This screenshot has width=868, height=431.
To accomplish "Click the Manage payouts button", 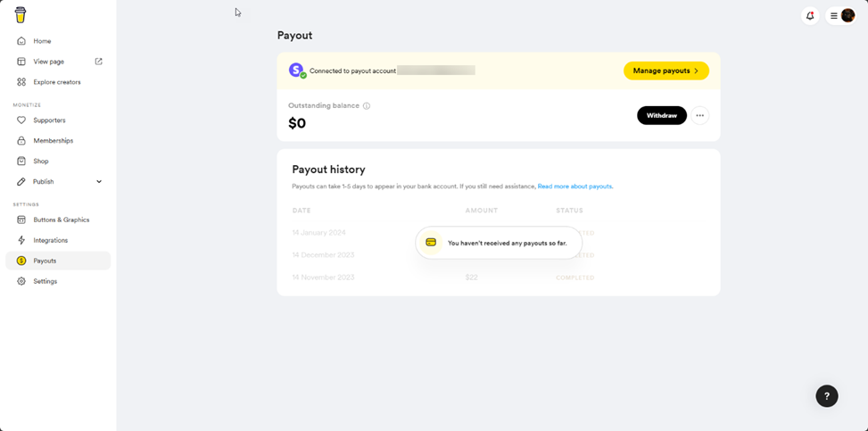I will coord(665,70).
